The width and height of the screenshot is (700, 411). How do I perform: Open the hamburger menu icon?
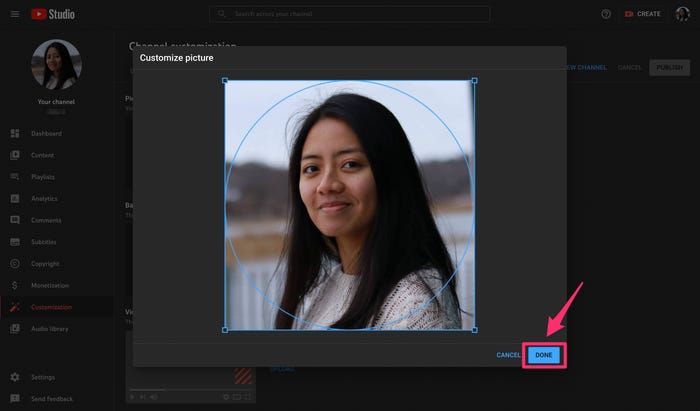[15, 14]
